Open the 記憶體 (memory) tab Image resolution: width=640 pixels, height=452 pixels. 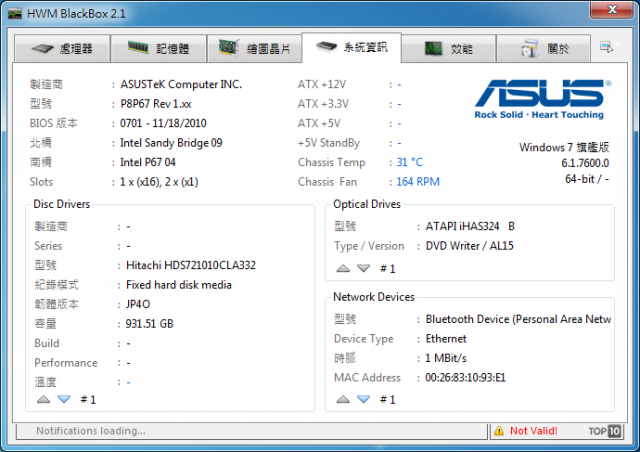click(158, 49)
